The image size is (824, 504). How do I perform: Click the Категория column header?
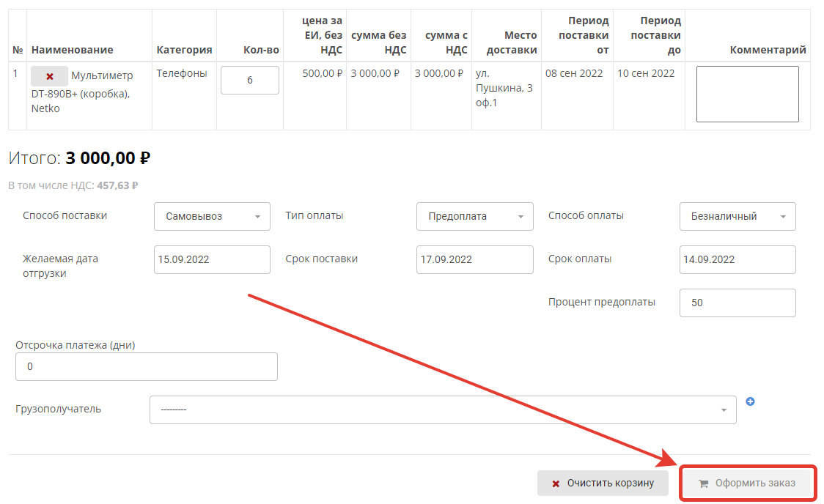tap(184, 50)
